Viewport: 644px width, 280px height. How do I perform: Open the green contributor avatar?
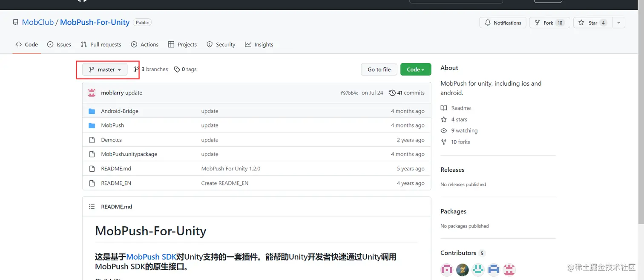tap(478, 269)
